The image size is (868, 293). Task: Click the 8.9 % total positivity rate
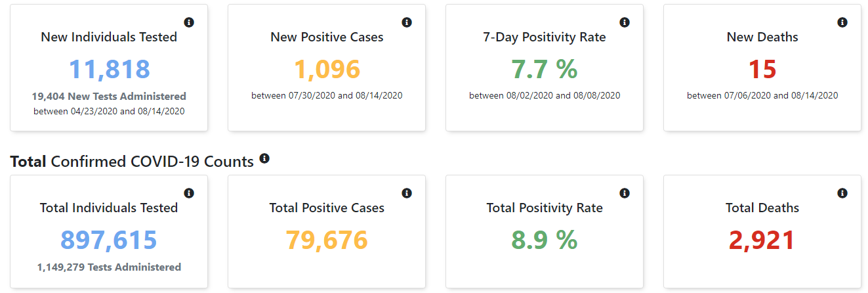coord(545,240)
